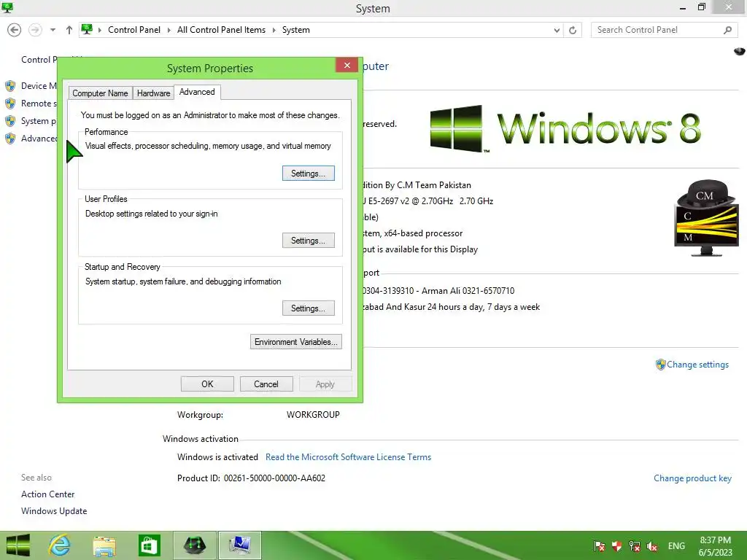Select System breadcrumb in address bar
Viewport: 747px width, 560px height.
(x=296, y=30)
